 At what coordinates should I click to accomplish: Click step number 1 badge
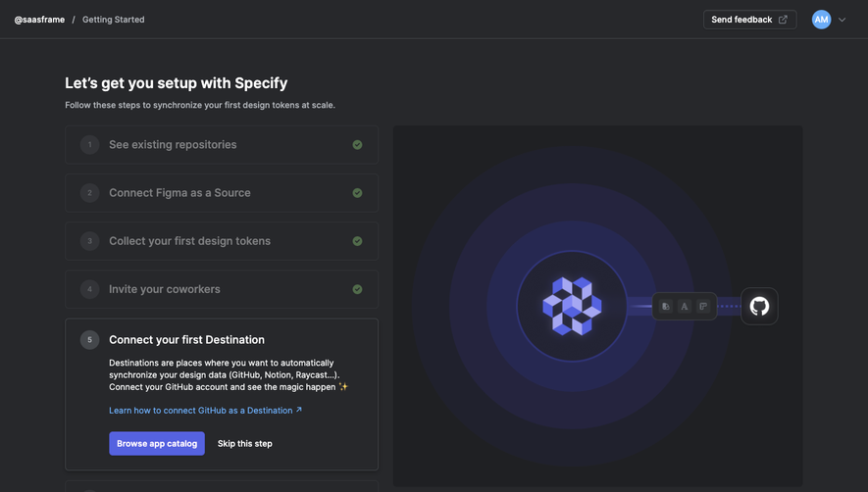click(x=89, y=144)
